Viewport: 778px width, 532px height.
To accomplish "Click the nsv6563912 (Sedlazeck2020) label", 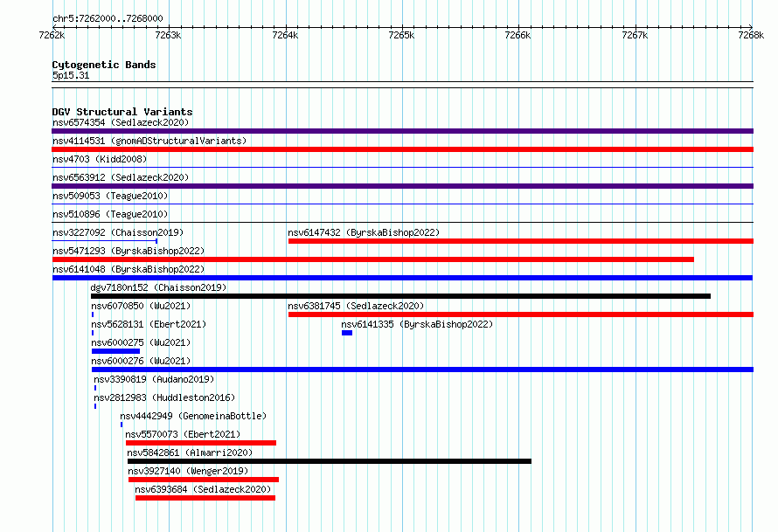I will click(121, 177).
